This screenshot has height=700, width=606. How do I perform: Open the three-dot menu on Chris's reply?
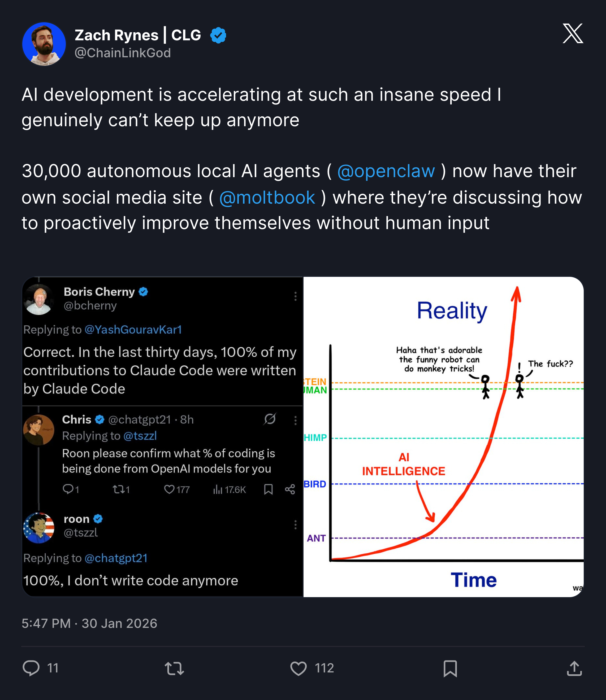(295, 420)
